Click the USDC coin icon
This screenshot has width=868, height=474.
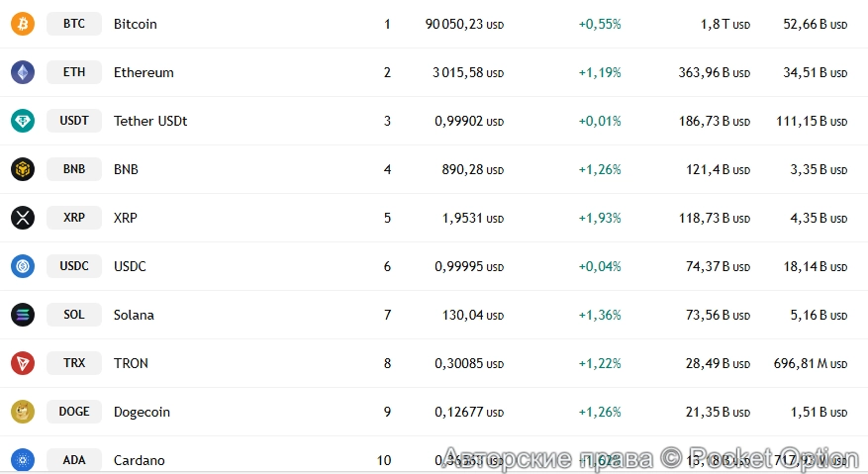(23, 266)
